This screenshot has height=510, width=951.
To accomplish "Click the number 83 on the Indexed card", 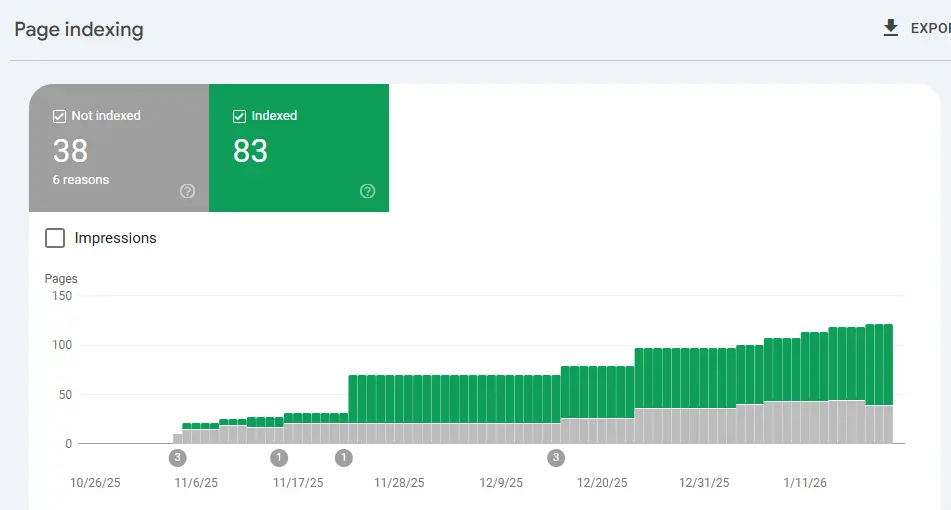I will tap(250, 150).
